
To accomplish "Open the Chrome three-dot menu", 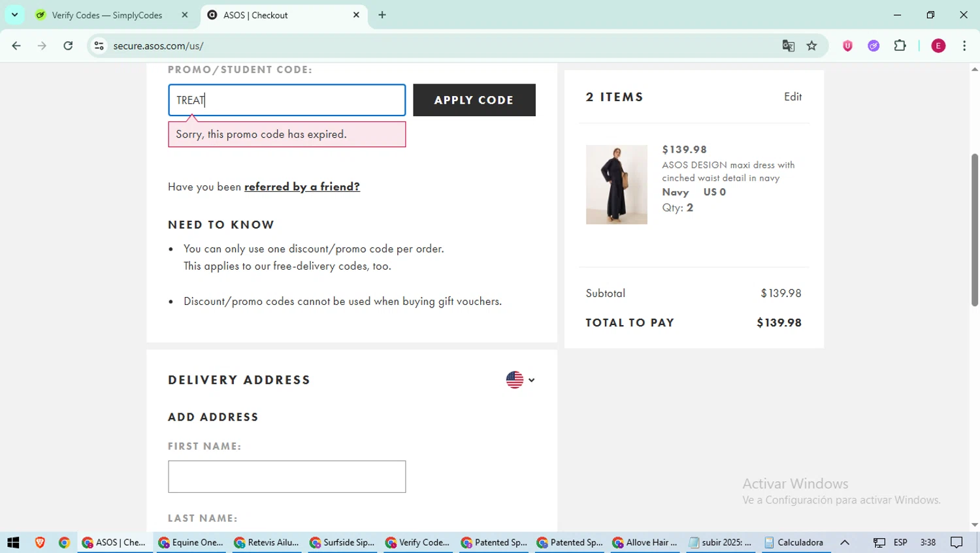I will [x=964, y=46].
